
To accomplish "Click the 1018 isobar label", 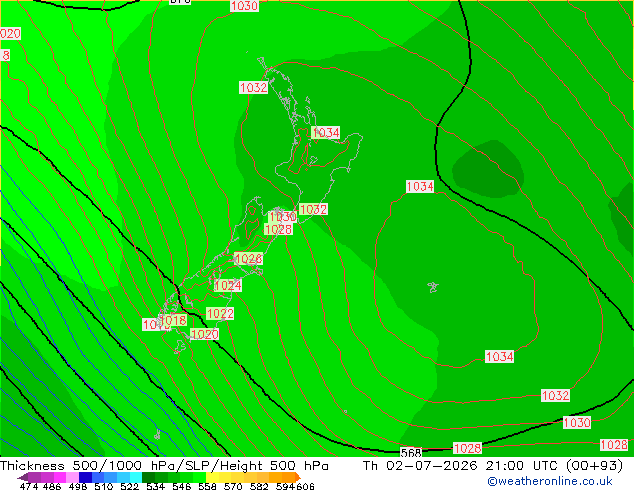I will [x=173, y=320].
